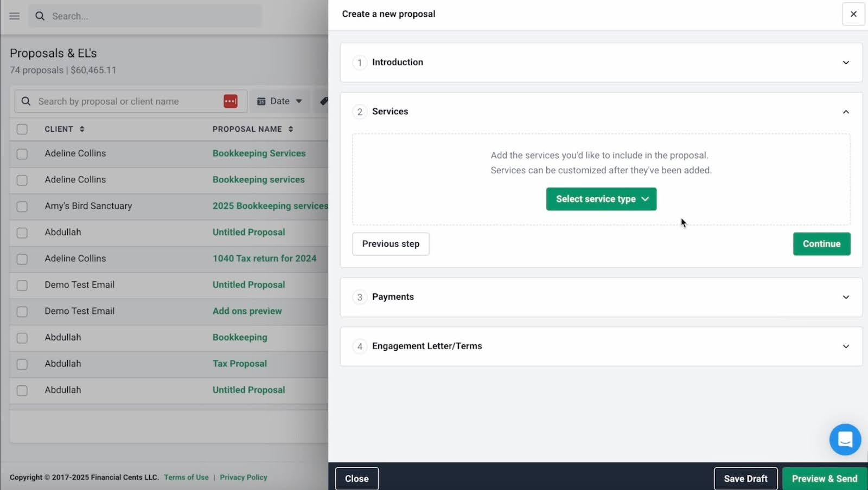Sort by Proposal Name column arrows

click(291, 129)
